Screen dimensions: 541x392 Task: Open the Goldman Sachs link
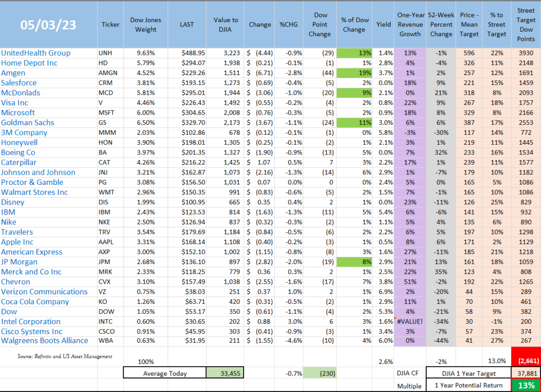(x=27, y=123)
